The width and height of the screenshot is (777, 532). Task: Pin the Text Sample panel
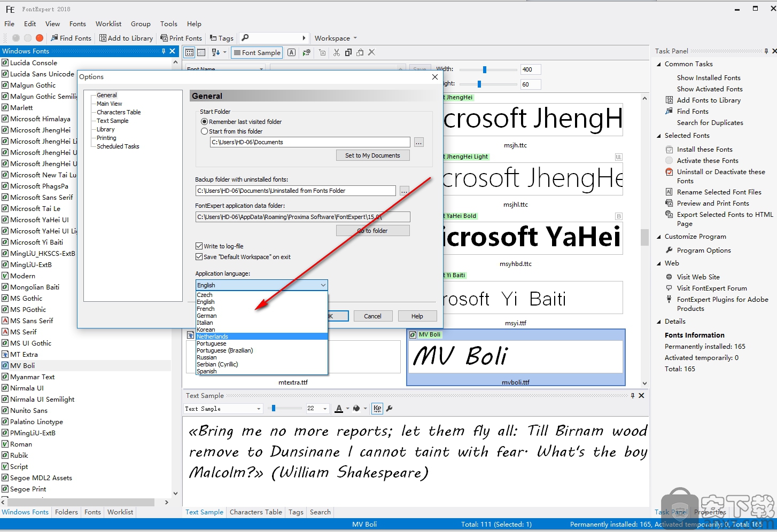tap(633, 396)
